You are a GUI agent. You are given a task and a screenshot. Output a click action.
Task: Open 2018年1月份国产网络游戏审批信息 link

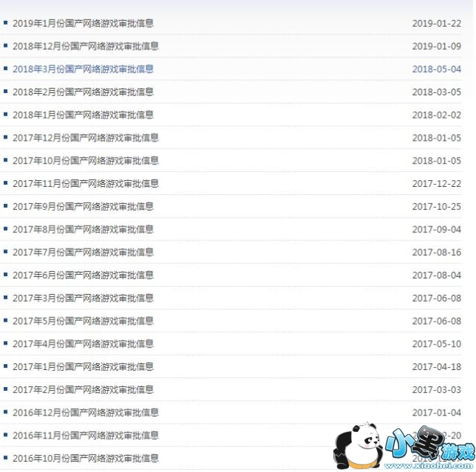tap(83, 115)
